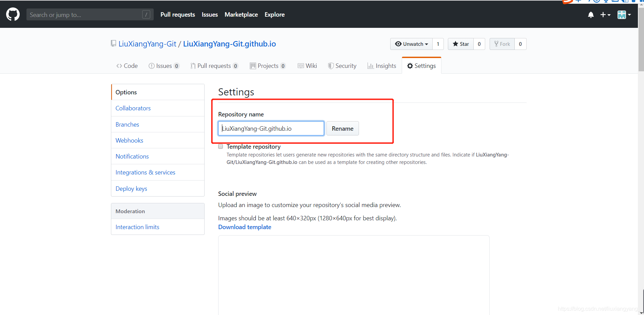Screen dimensions: 644x315
Task: Open Integrations & services settings
Action: (x=158, y=172)
